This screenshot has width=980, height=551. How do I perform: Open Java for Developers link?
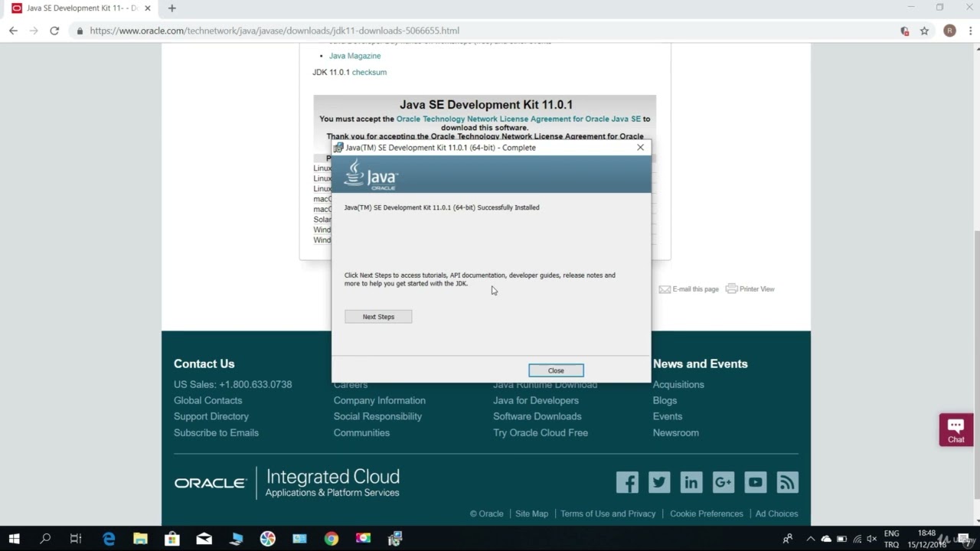536,400
